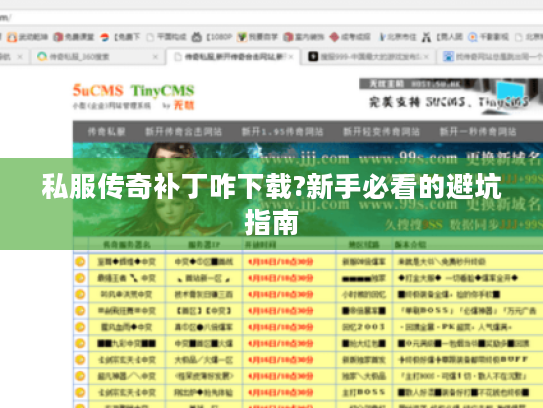The height and width of the screenshot is (408, 543).
Task: Click the 回忆2003 cell
Action: [364, 327]
